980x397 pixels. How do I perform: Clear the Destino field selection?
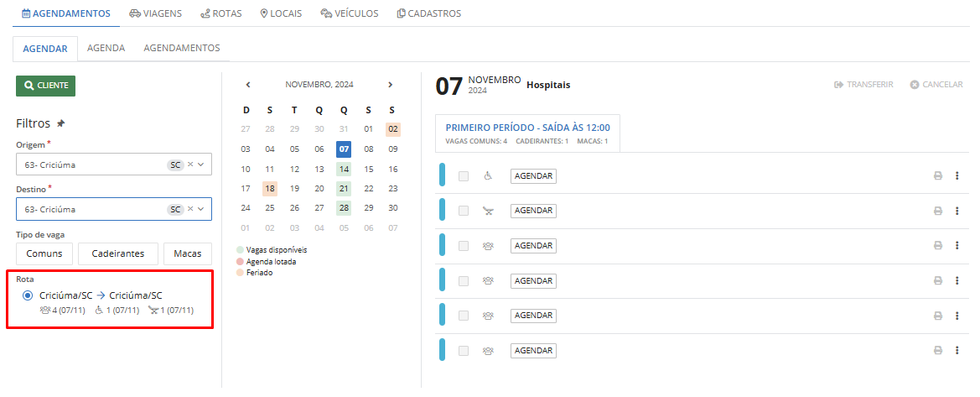190,209
